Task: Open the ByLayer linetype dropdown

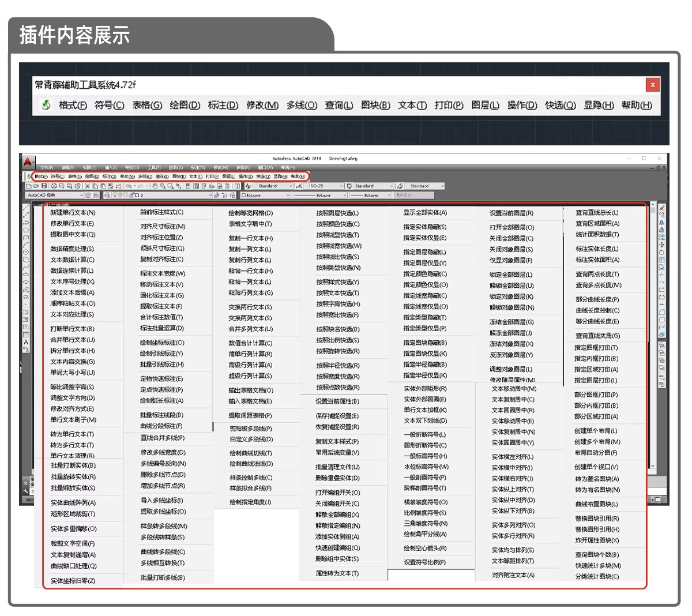Action: pyautogui.click(x=320, y=195)
